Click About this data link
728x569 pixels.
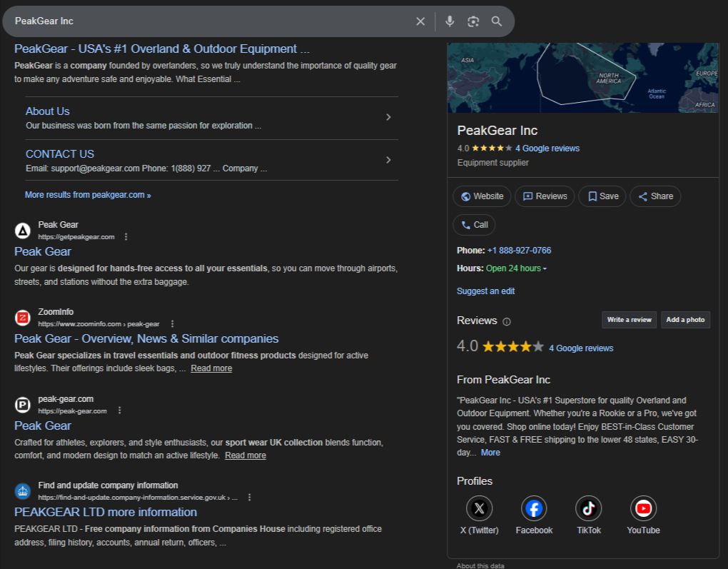point(480,565)
